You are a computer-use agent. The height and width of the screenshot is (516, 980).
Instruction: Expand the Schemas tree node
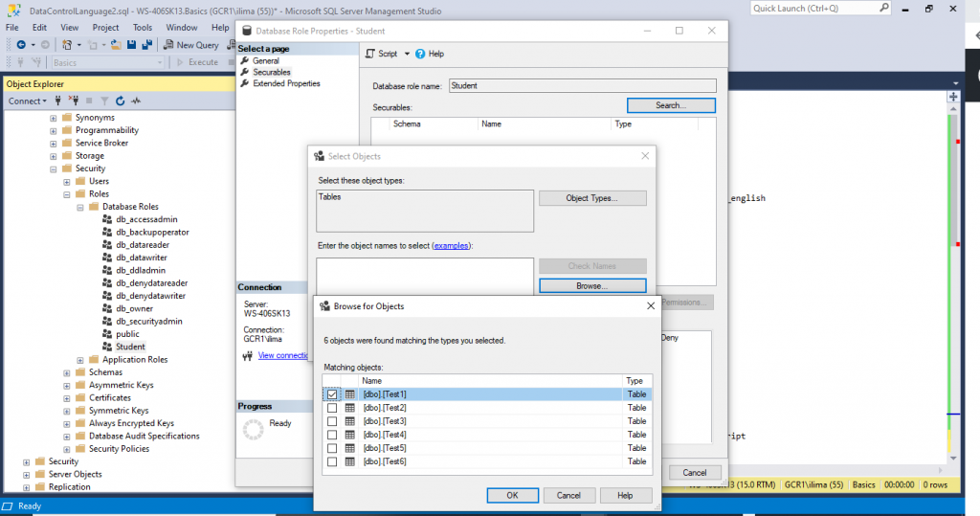(67, 372)
